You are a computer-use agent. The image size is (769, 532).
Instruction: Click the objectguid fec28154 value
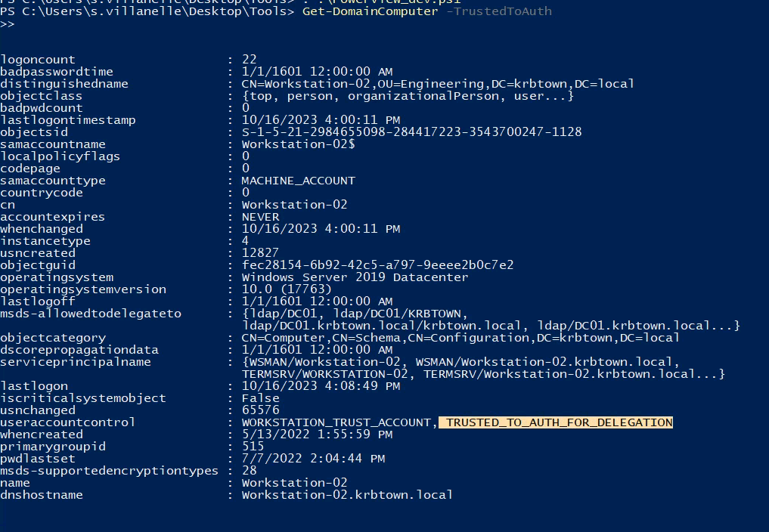pos(377,264)
